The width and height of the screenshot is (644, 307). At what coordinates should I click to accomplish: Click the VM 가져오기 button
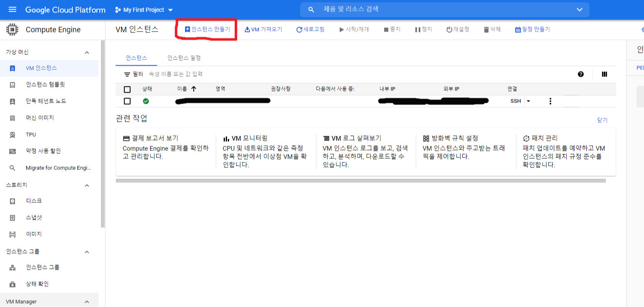[x=263, y=29]
